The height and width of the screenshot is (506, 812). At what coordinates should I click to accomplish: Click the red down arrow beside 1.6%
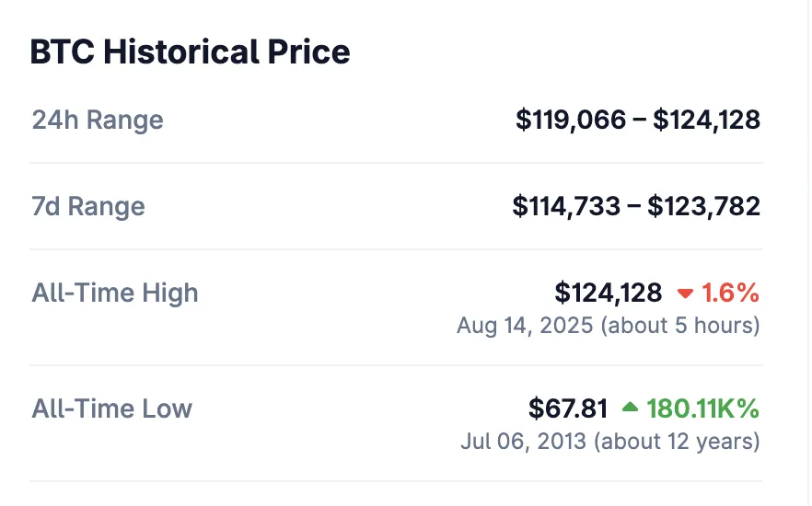point(685,294)
